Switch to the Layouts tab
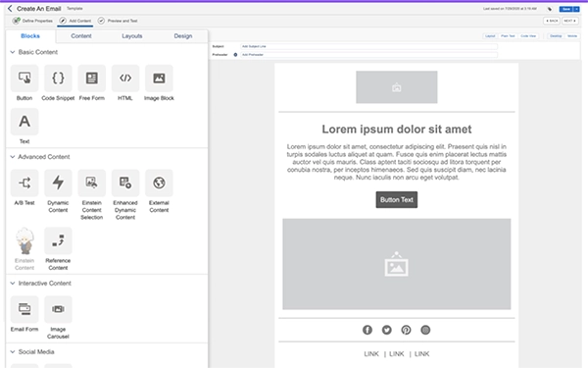 tap(132, 36)
